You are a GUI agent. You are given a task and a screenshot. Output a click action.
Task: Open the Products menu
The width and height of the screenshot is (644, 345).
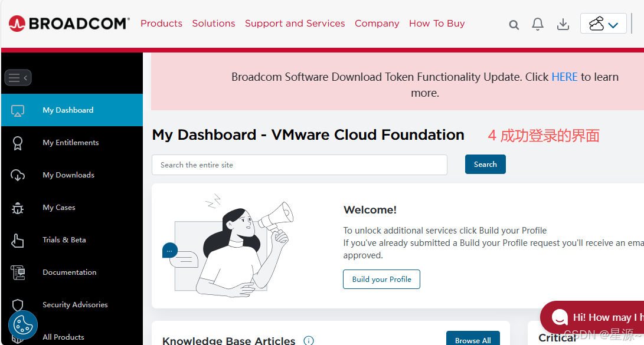pos(161,24)
